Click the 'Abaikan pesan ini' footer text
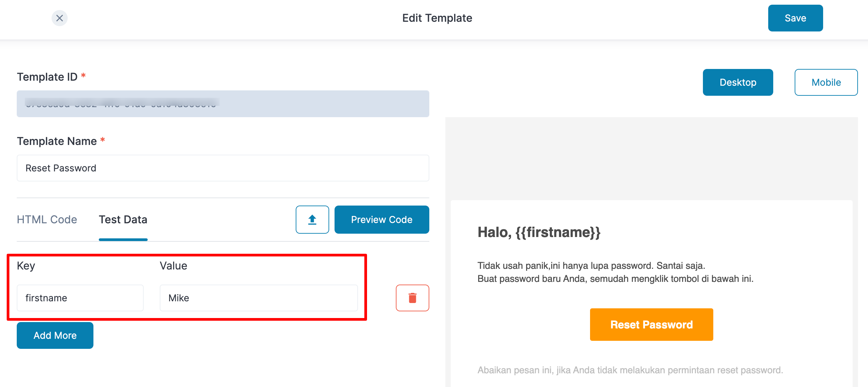 (x=630, y=370)
